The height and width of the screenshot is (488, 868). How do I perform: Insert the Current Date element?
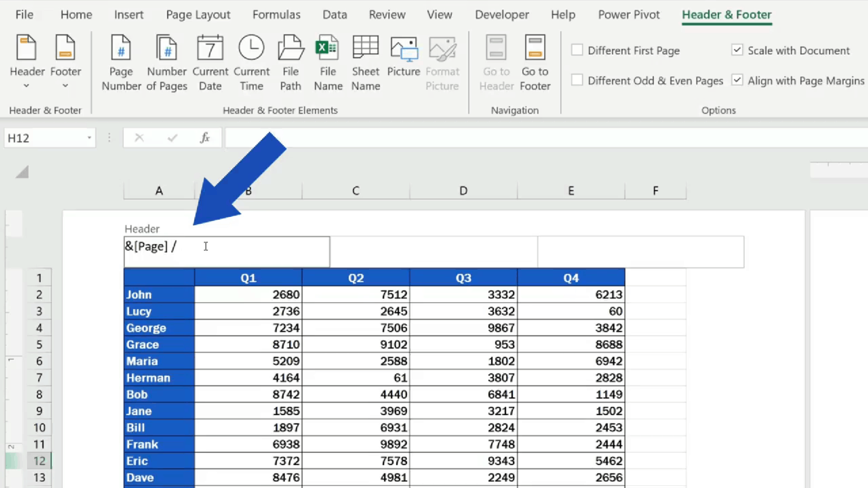pyautogui.click(x=210, y=61)
